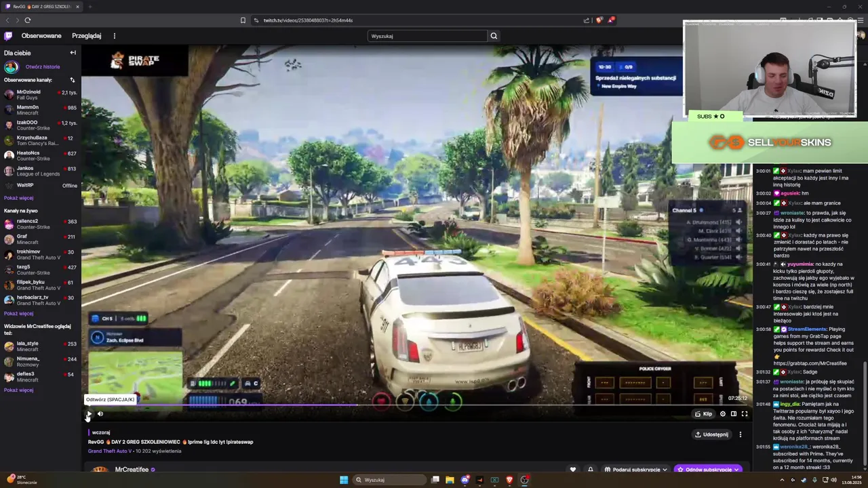Open more options beside Udostępnij
The height and width of the screenshot is (488, 868).
pyautogui.click(x=740, y=434)
